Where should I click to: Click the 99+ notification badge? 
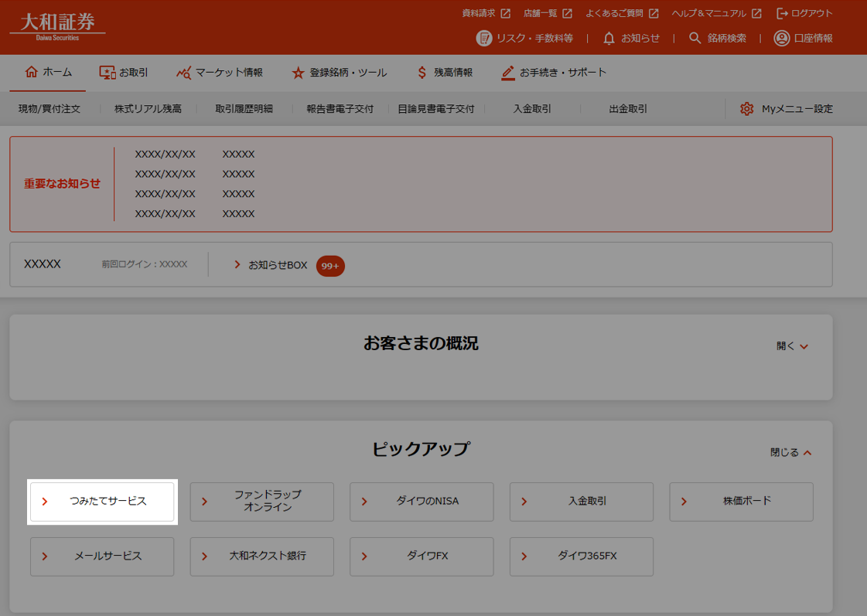coord(330,266)
